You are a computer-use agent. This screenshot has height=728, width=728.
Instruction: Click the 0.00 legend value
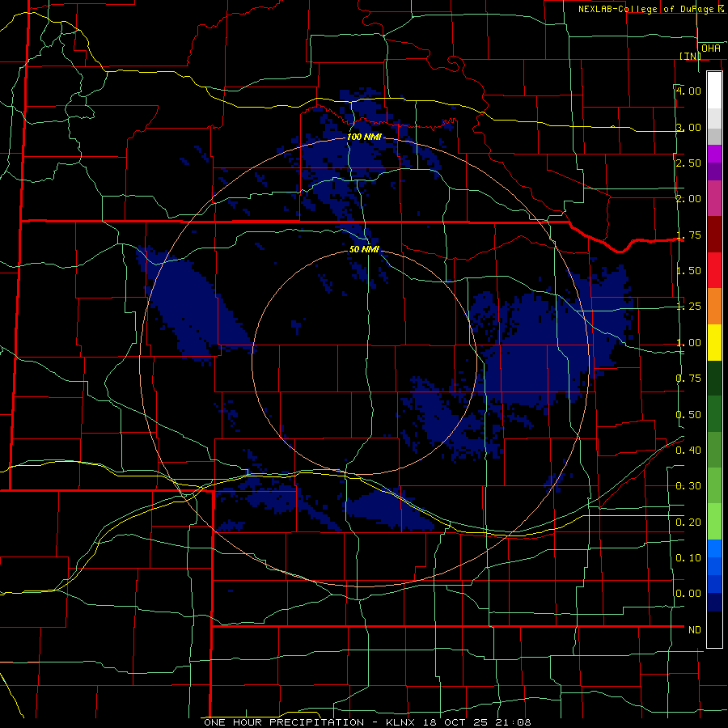click(x=688, y=594)
